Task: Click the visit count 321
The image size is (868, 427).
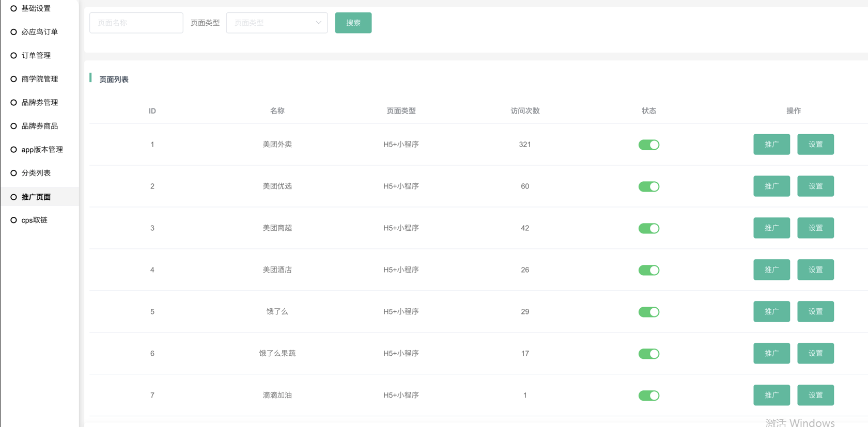Action: (x=525, y=145)
